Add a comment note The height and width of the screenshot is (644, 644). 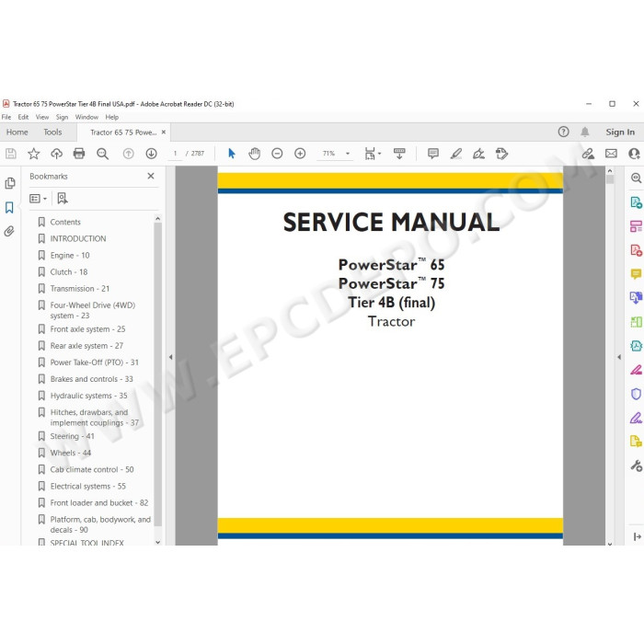(x=433, y=154)
